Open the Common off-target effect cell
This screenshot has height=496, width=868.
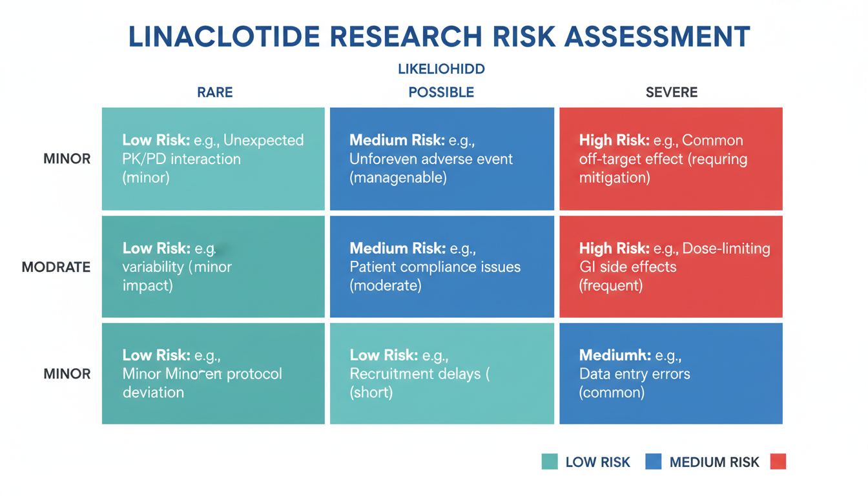click(x=670, y=159)
